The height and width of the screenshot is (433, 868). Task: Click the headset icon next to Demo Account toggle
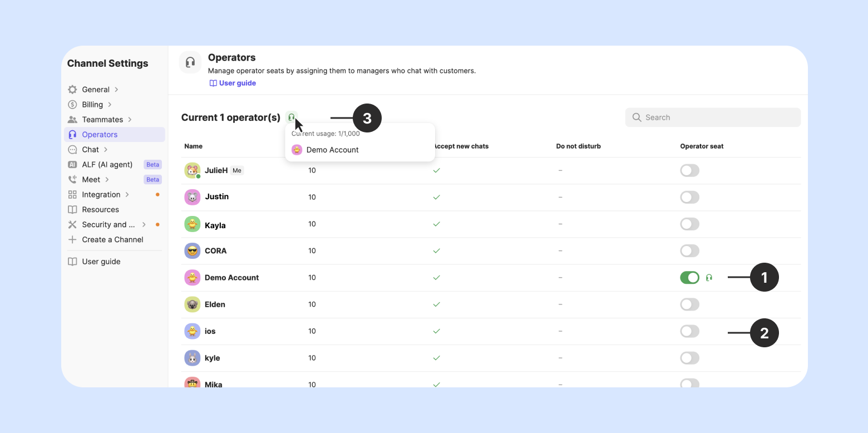[709, 278]
